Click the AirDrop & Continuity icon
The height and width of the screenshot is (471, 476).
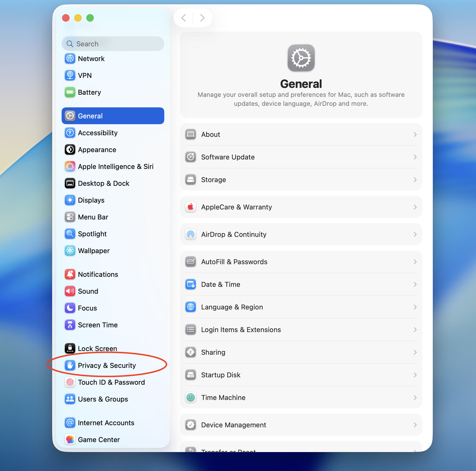pos(191,234)
